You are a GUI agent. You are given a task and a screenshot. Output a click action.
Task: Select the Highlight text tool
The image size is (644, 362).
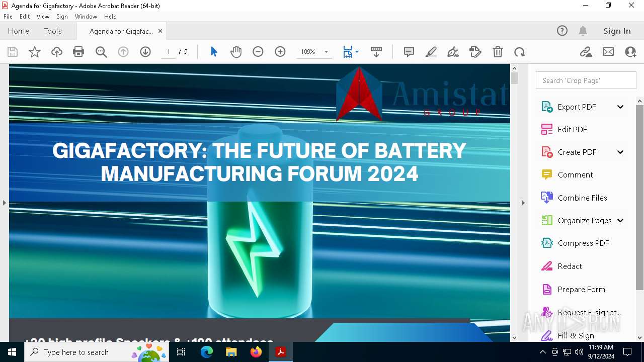click(431, 52)
